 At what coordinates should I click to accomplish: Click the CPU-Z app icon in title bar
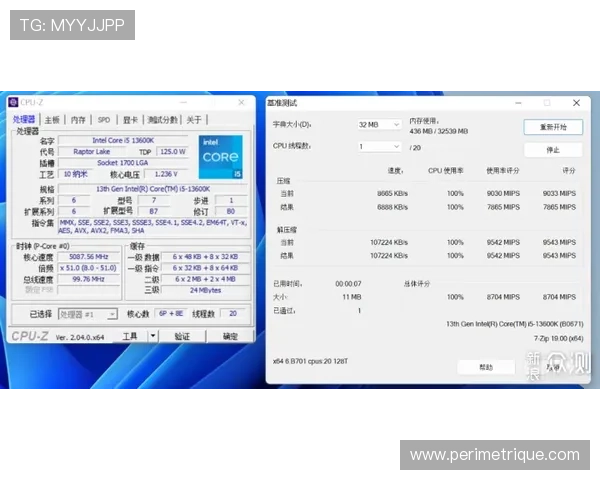(x=13, y=102)
